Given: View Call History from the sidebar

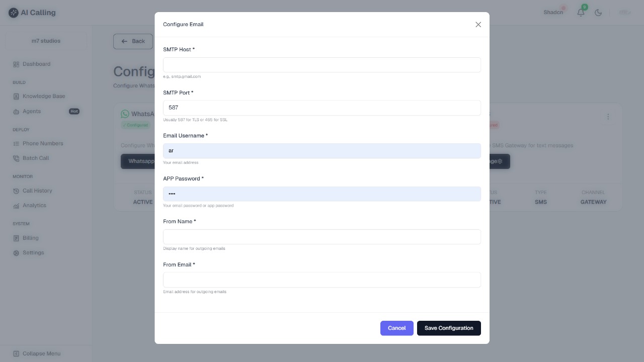Looking at the screenshot, I should click(x=37, y=191).
